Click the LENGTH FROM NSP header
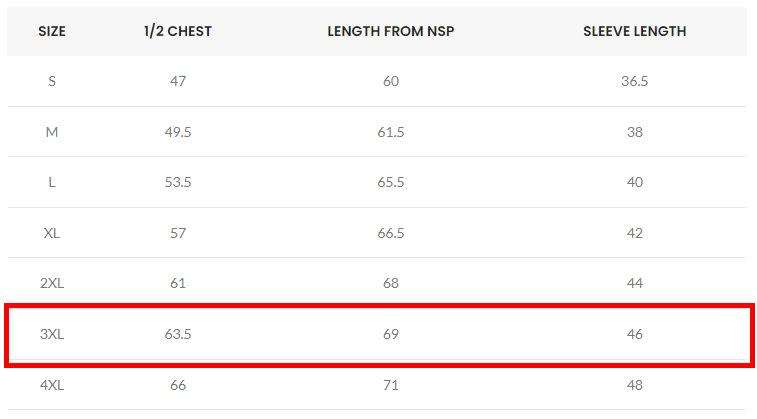 click(391, 31)
